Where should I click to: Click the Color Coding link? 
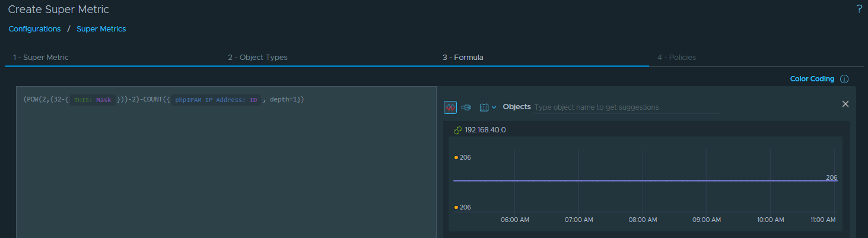point(812,79)
